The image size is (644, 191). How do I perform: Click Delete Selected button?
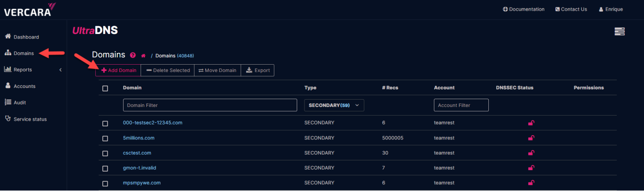pos(168,70)
